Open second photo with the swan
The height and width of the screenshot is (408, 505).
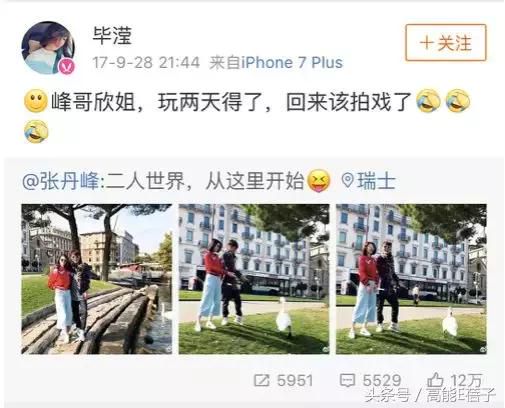point(254,279)
